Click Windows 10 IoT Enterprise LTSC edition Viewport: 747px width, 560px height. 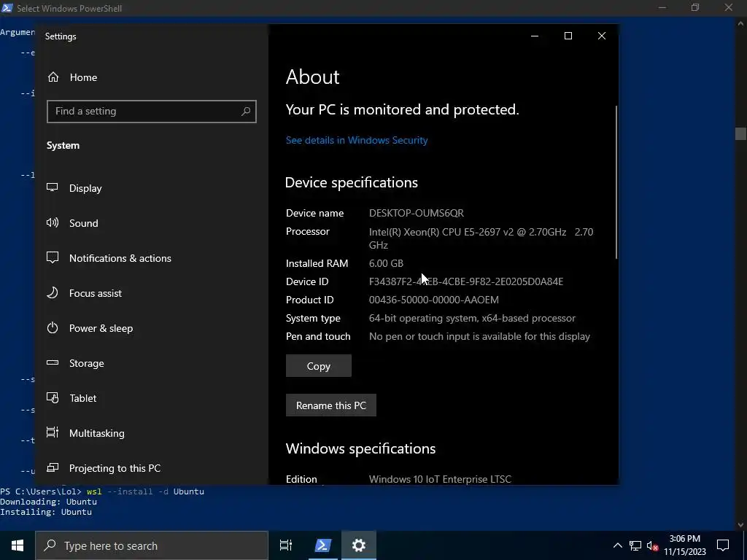click(x=440, y=479)
